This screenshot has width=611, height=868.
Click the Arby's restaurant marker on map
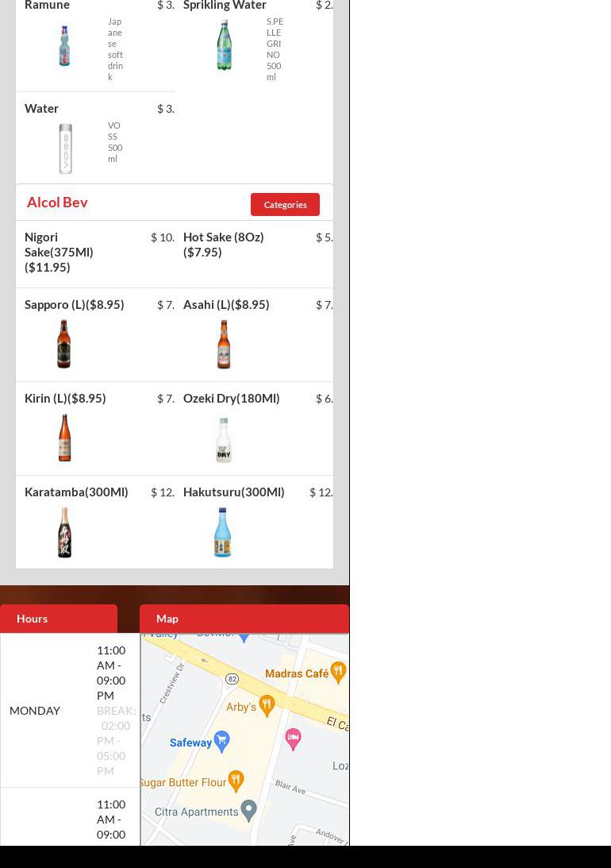pos(267,704)
